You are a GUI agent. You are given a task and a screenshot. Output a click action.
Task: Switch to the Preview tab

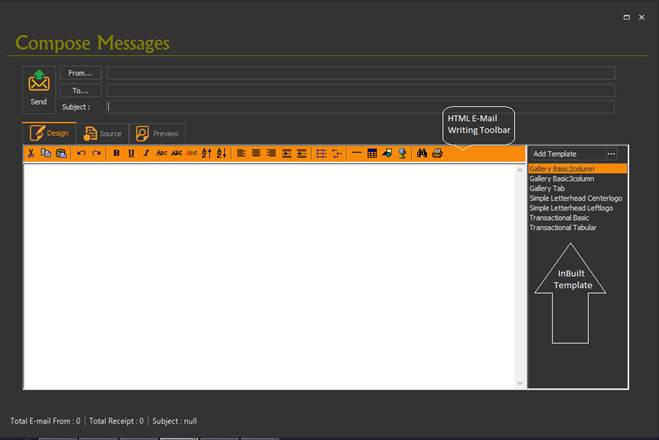click(158, 134)
